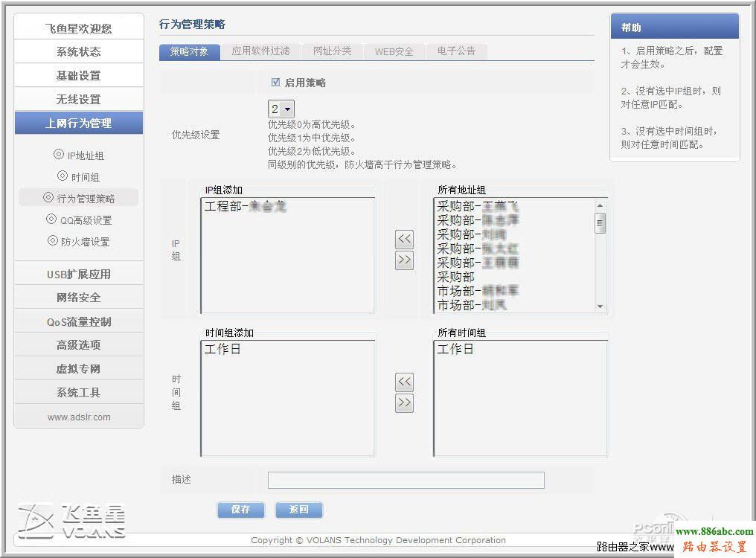View the 电子公告 tab

click(455, 51)
